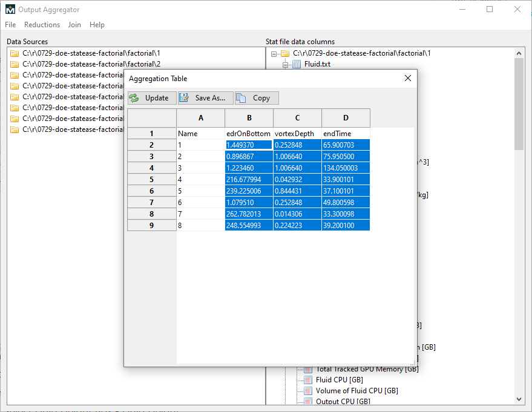The image size is (532, 412).
Task: Select column header A
Action: [200, 118]
